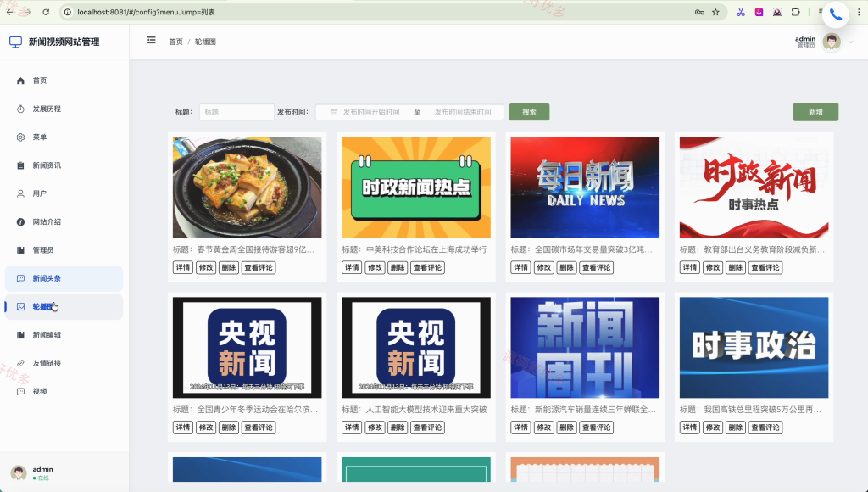
Task: Click the scissors extension icon
Action: pos(741,12)
